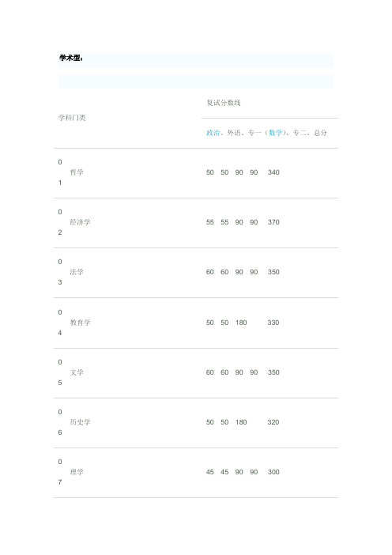Click the 学术型 heading text
392x555 pixels.
71,58
